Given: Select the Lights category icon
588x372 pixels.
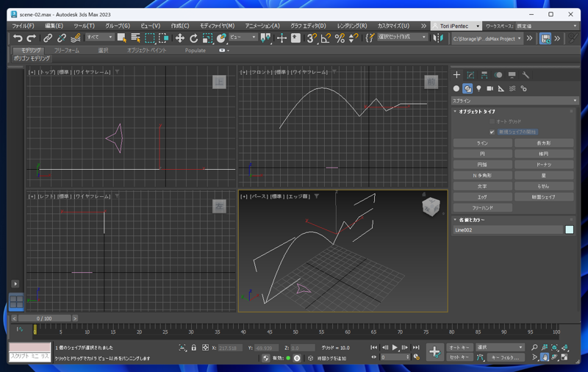Looking at the screenshot, I should (479, 88).
